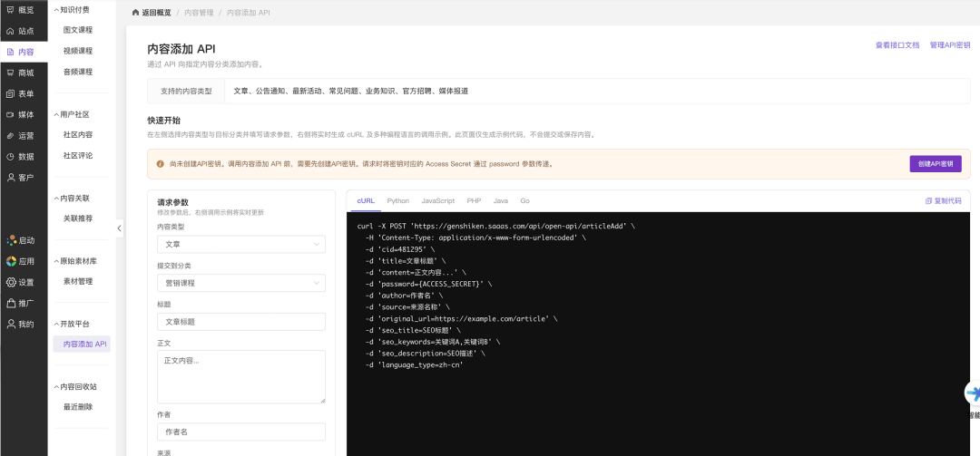Open the 我的 profile icon
This screenshot has width=980, height=456.
tap(11, 325)
